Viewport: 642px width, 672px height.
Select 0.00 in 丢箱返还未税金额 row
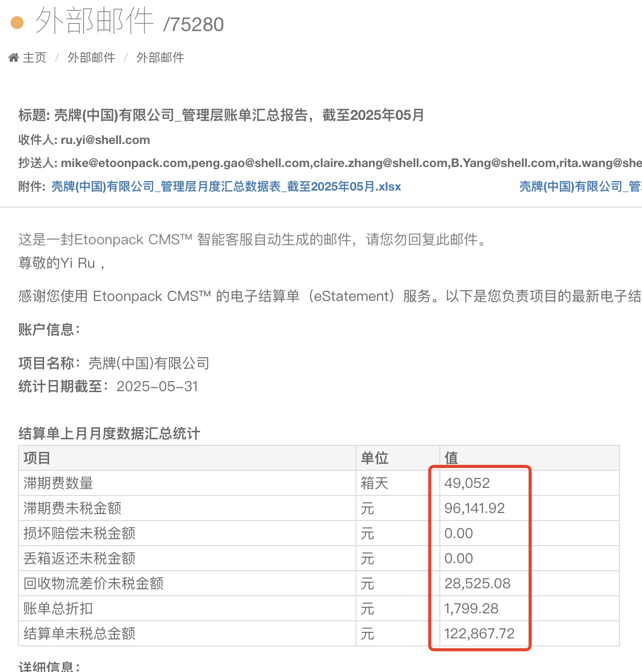pos(458,559)
